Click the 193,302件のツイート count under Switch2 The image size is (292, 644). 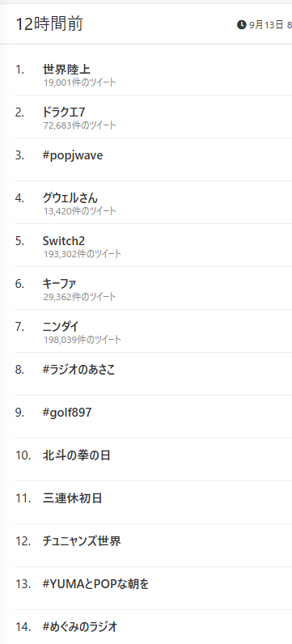coord(83,254)
